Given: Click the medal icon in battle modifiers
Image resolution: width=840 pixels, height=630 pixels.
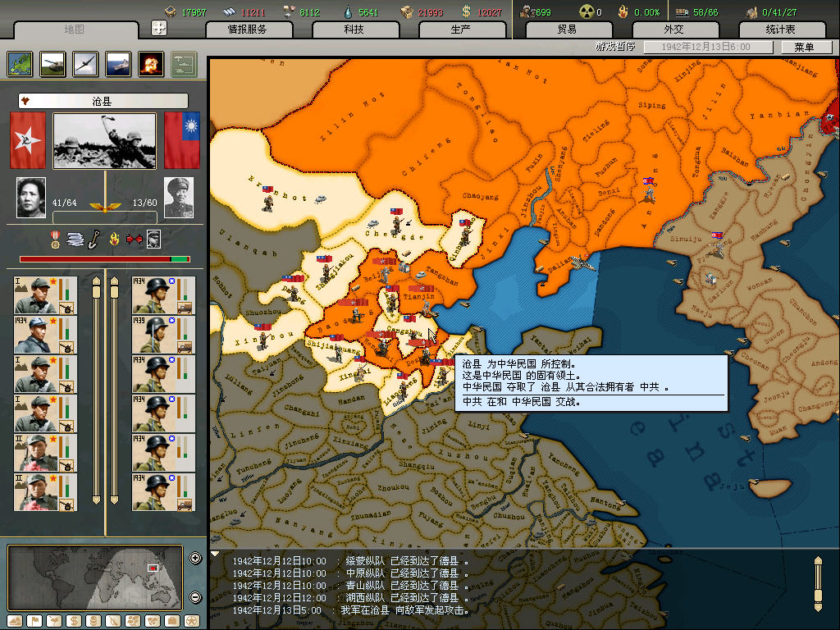Looking at the screenshot, I should pos(55,240).
